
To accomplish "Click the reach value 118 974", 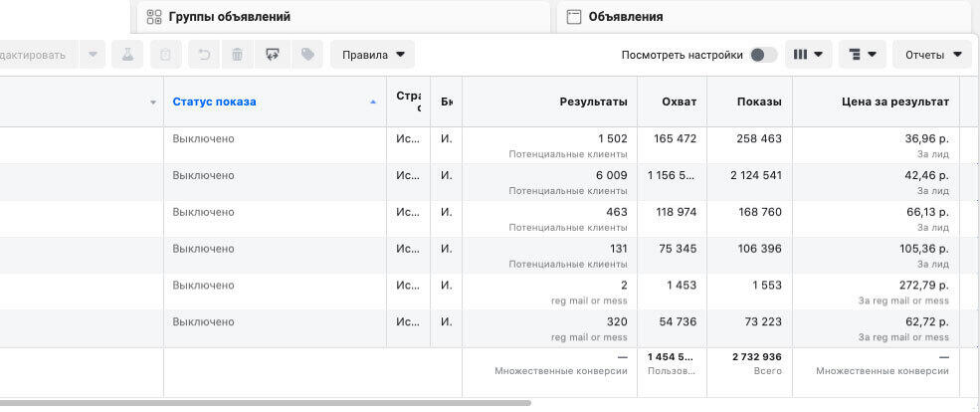I will pos(678,212).
